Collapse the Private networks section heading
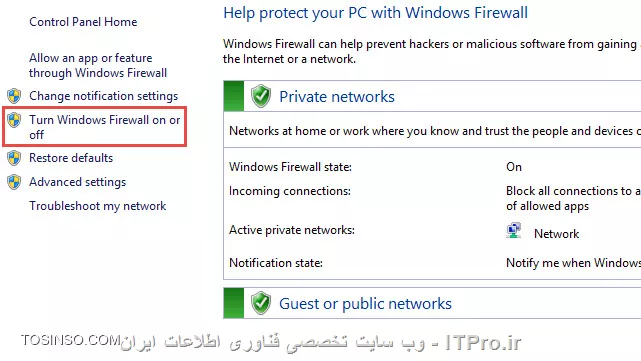 pos(337,97)
